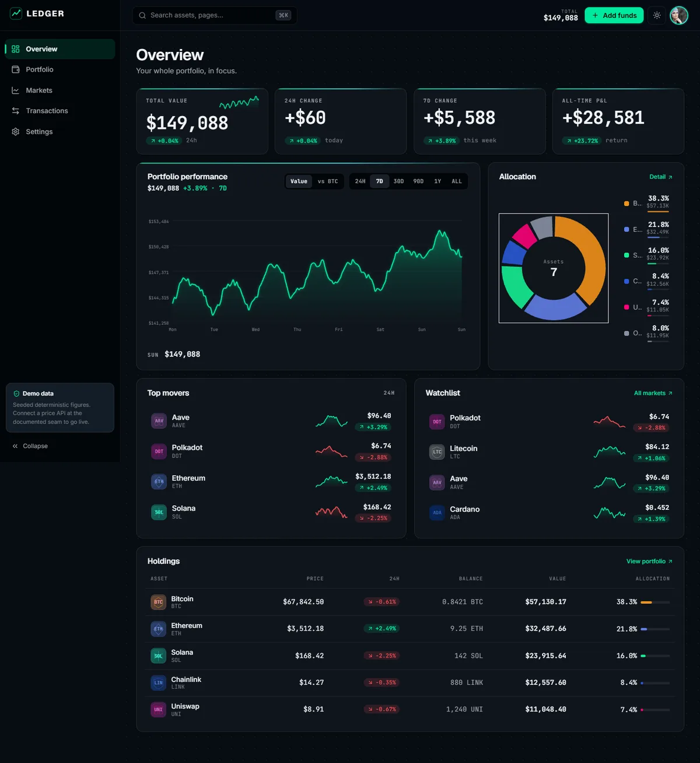
Task: Click the search magnifier icon
Action: tap(142, 15)
